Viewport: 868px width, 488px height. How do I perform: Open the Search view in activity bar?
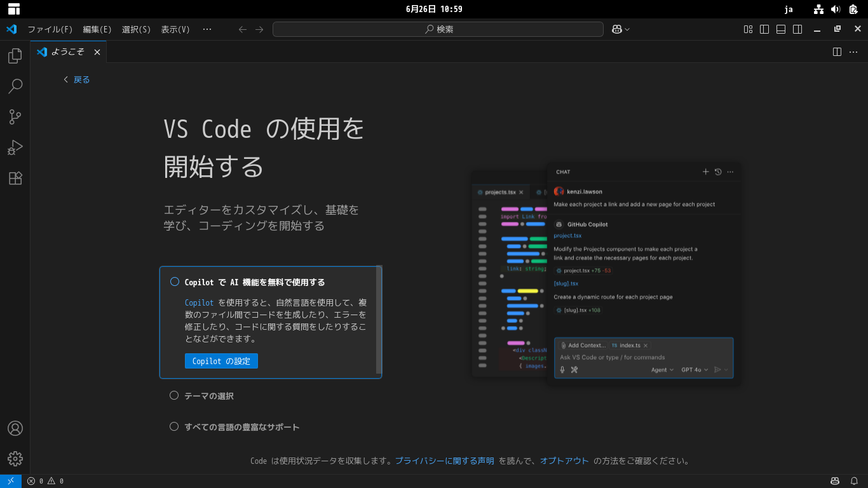[x=15, y=86]
